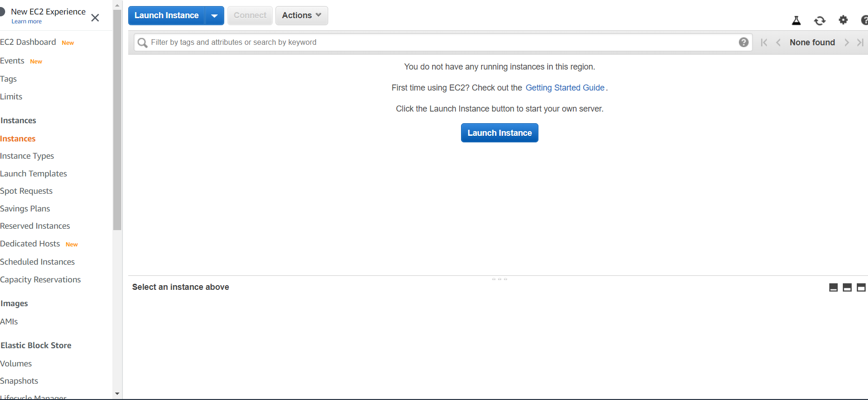The width and height of the screenshot is (868, 400).
Task: Open Reserved Instances in sidebar
Action: coord(35,226)
